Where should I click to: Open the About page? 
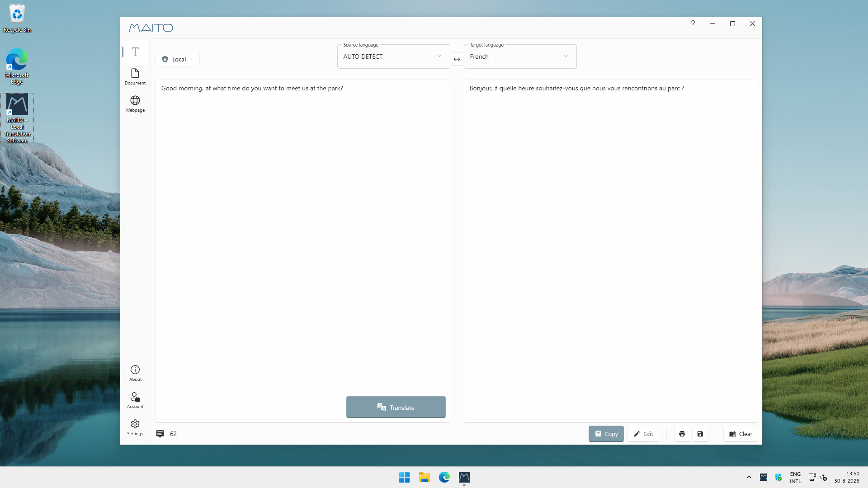click(x=135, y=373)
